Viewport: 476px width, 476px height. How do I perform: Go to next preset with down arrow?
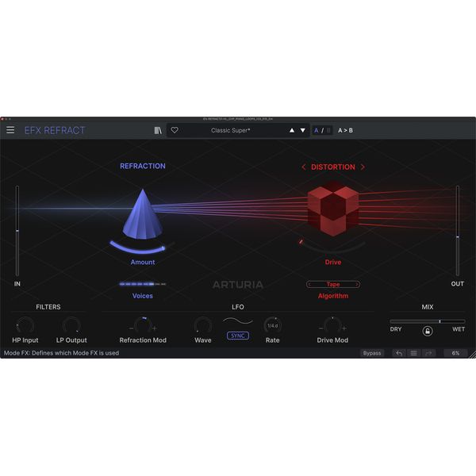(303, 130)
